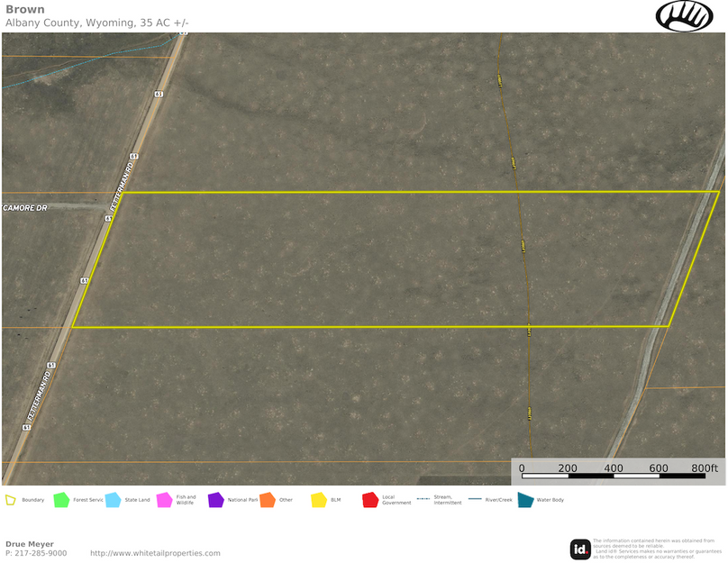Click the blue State Land legend icon
This screenshot has height=563, width=728.
click(x=113, y=500)
